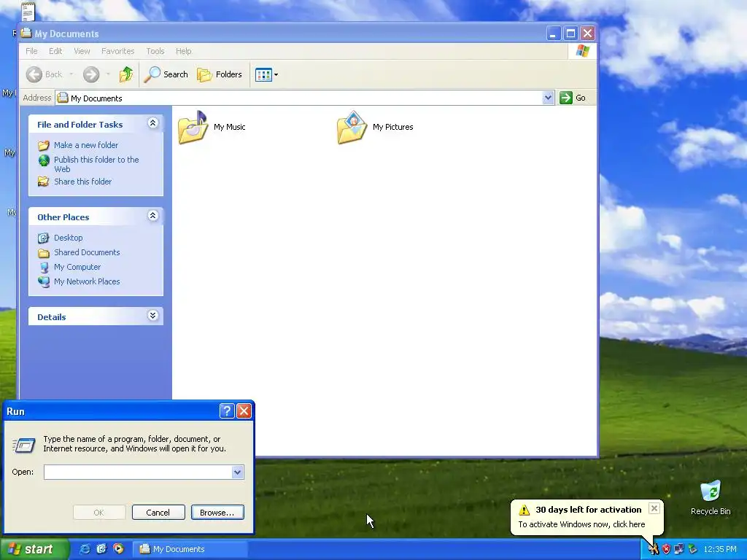747x560 pixels.
Task: Select the My Music folder icon
Action: 193,127
